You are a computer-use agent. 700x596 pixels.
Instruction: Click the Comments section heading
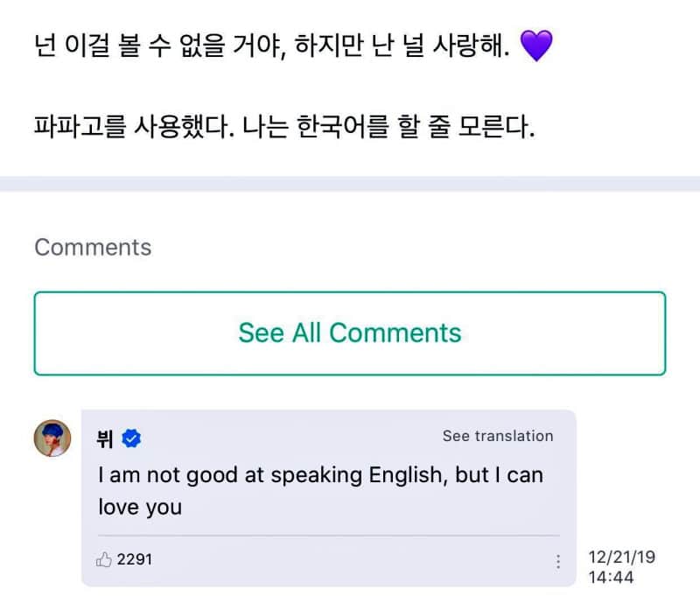pos(93,247)
